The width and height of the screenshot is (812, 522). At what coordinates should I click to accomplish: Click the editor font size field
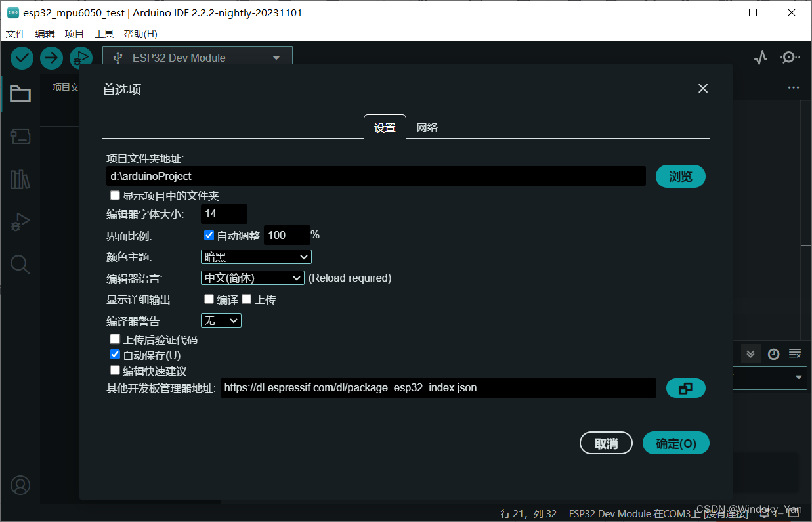tap(224, 214)
